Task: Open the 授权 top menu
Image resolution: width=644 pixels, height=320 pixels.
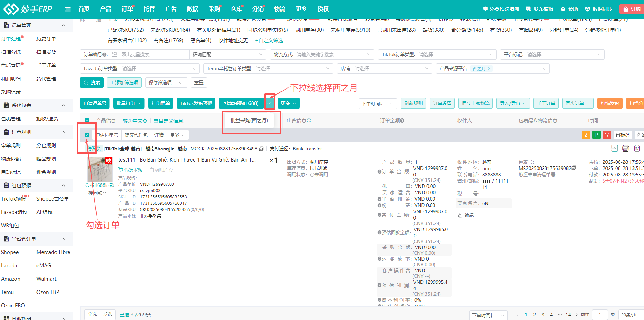Action: click(323, 9)
